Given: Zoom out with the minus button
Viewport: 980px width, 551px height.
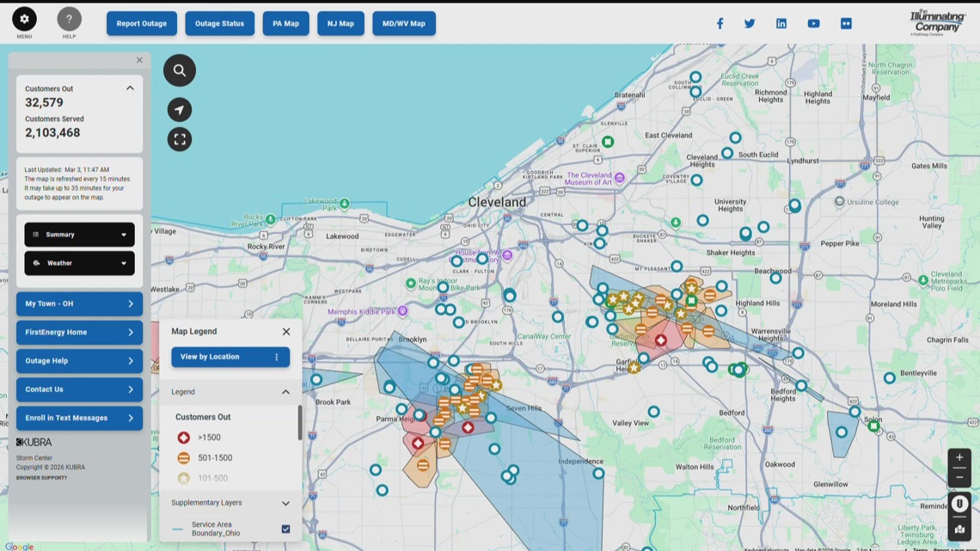Looking at the screenshot, I should (x=959, y=477).
